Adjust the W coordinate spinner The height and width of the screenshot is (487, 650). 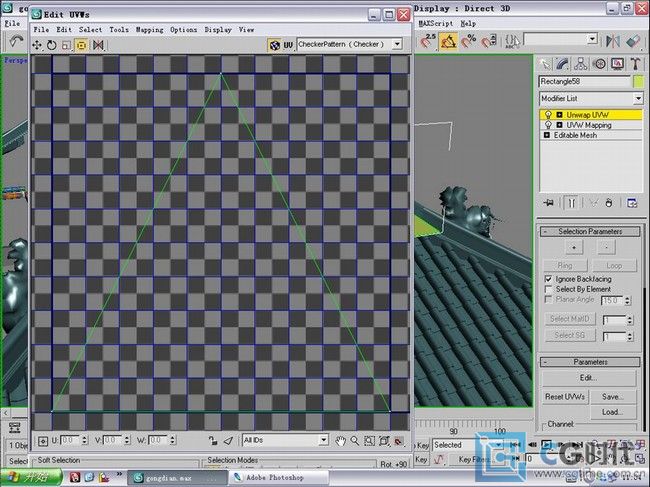[x=172, y=440]
